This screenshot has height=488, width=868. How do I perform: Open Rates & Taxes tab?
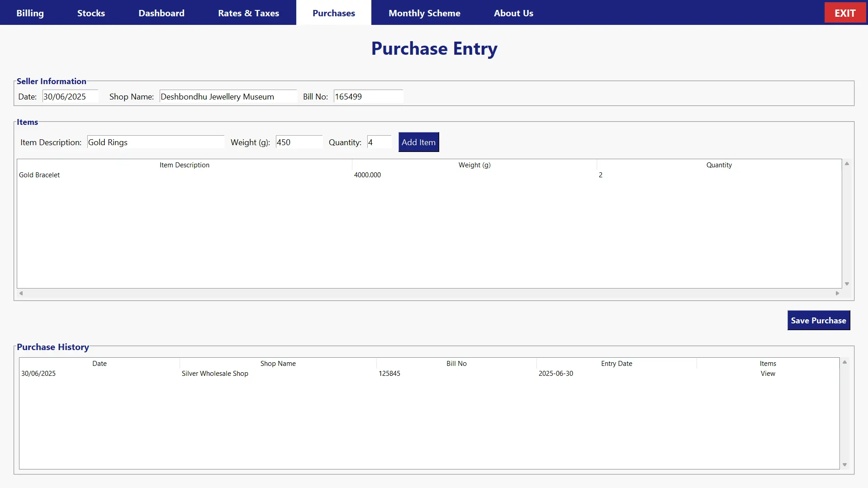click(x=248, y=13)
